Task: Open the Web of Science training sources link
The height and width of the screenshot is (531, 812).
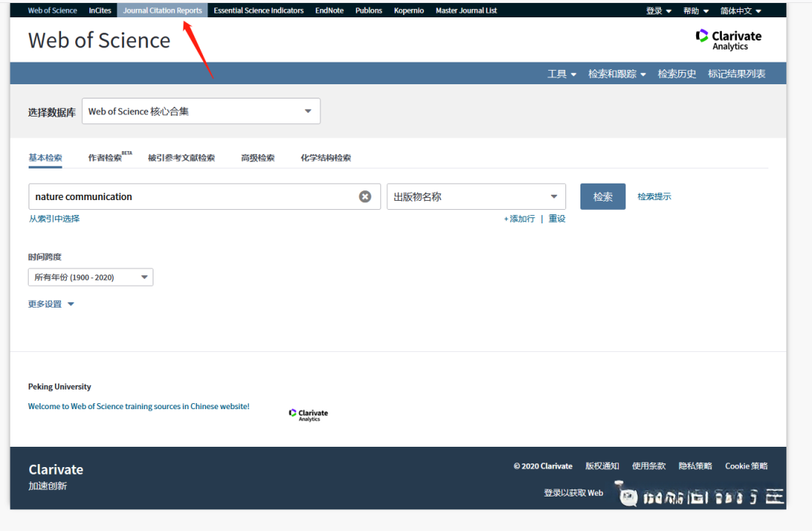Action: click(x=138, y=405)
